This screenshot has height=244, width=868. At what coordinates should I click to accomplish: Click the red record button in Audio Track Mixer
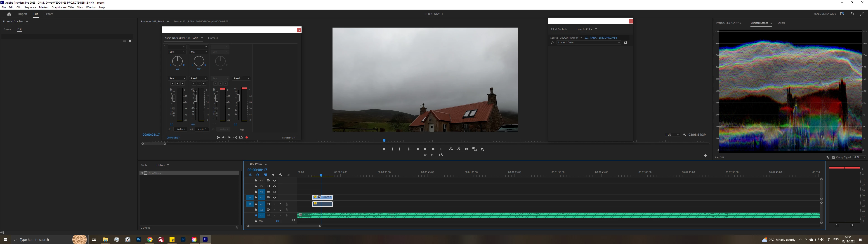click(x=247, y=138)
